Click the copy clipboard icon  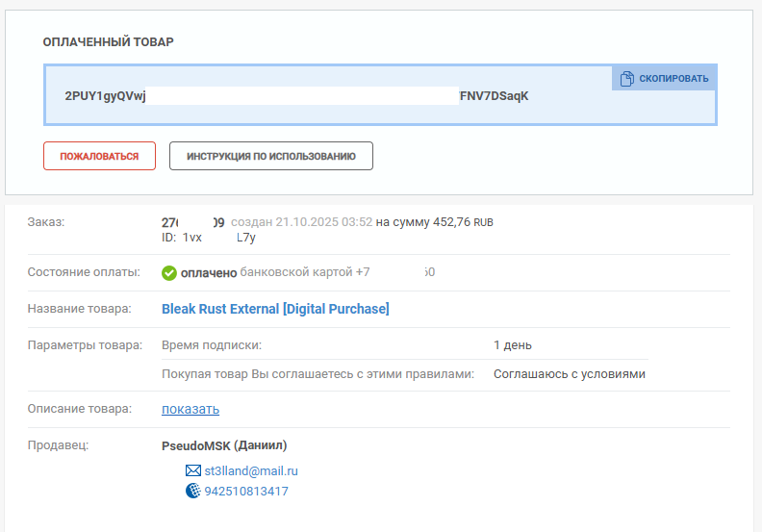tap(627, 78)
